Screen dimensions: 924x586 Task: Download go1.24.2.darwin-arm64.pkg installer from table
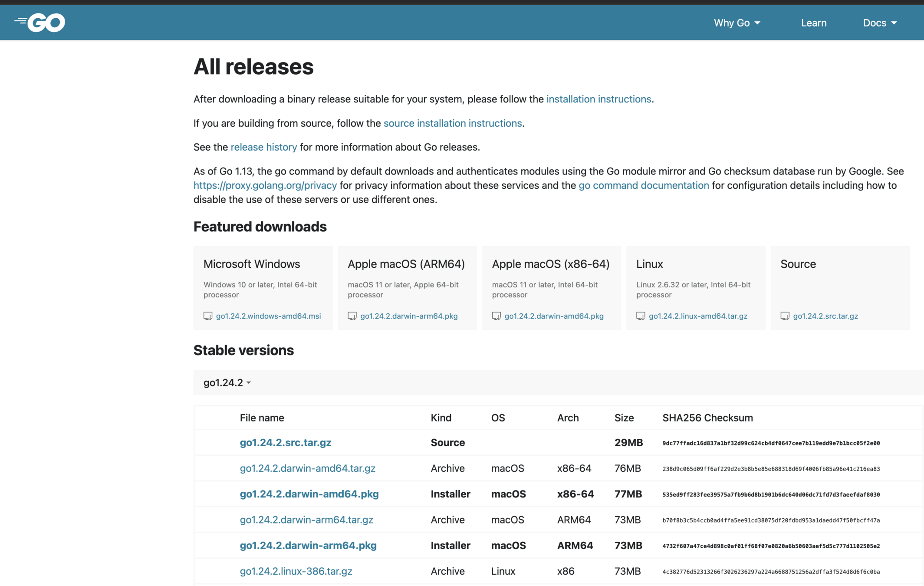click(308, 545)
